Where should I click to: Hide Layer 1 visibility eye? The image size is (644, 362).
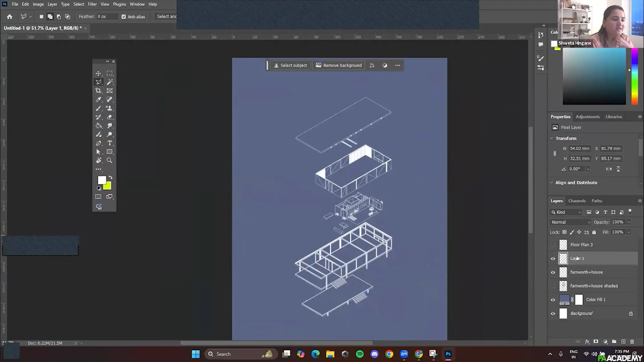point(553,259)
